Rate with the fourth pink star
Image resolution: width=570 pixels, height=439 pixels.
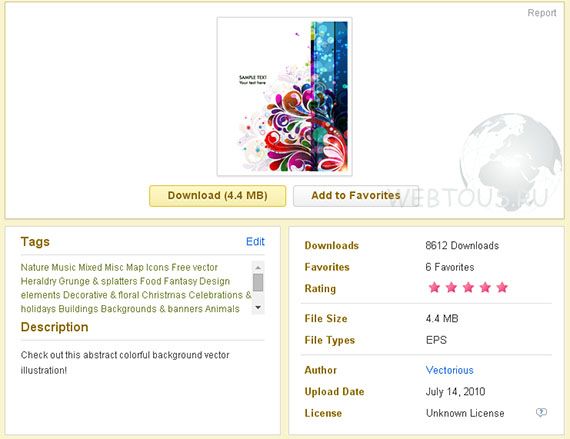tap(485, 287)
